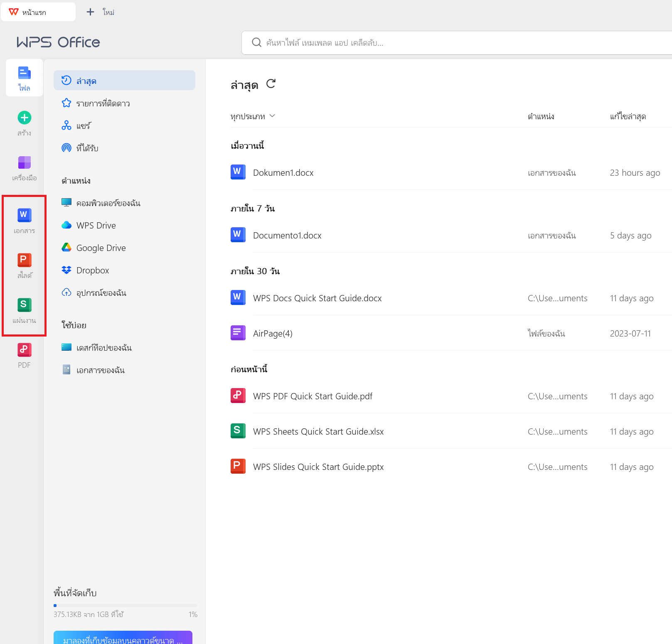Click the search magnifier icon

[256, 42]
